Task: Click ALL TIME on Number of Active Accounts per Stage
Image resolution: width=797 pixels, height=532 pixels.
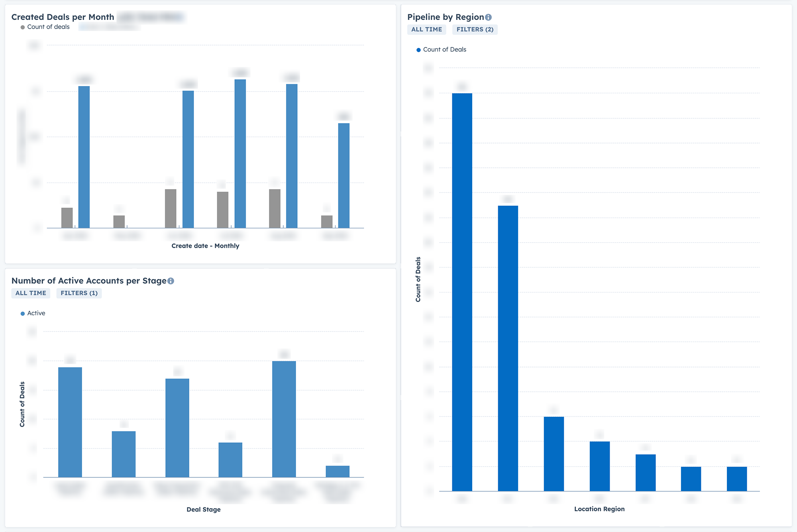Action: point(30,293)
